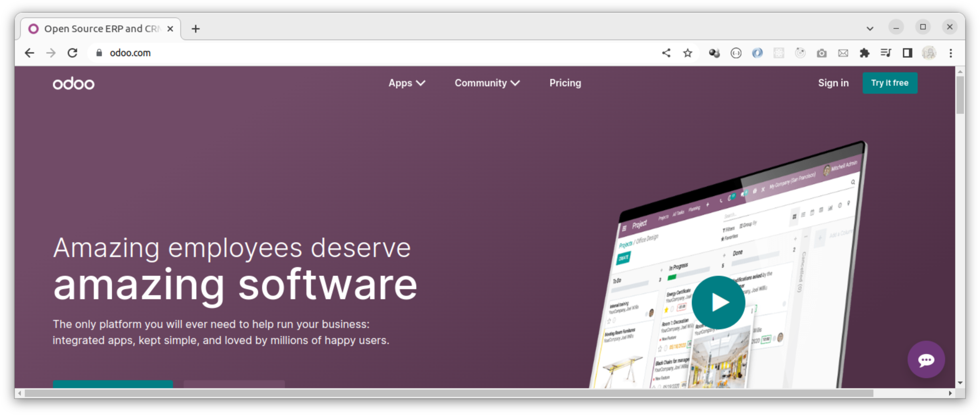Image resolution: width=980 pixels, height=415 pixels.
Task: Expand the Community dropdown
Action: [487, 83]
